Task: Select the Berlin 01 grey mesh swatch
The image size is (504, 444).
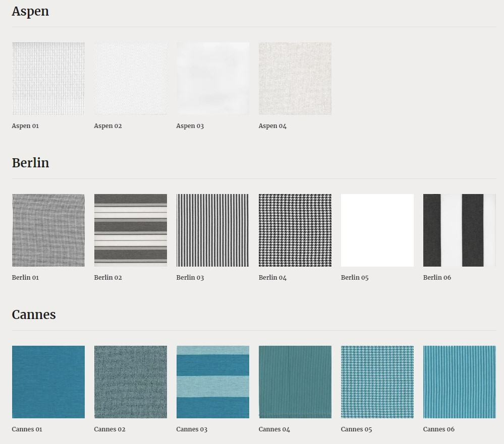Action: coord(48,230)
